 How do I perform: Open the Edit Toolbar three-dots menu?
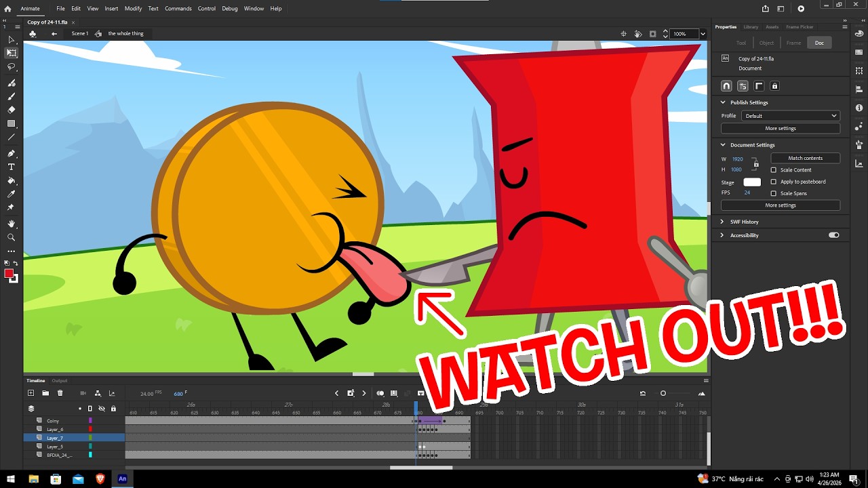click(x=11, y=251)
